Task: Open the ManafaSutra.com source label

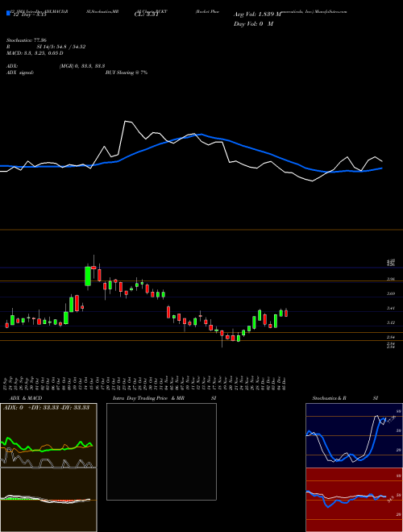Action: click(331, 11)
